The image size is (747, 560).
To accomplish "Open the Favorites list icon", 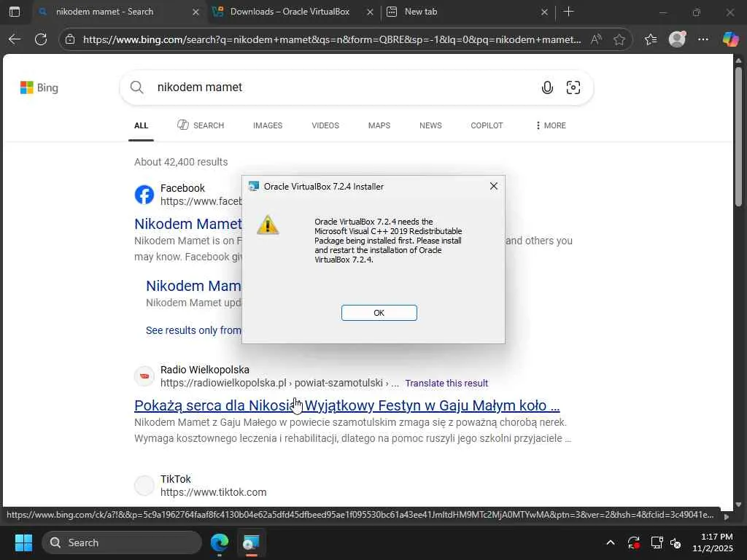I will pyautogui.click(x=650, y=39).
